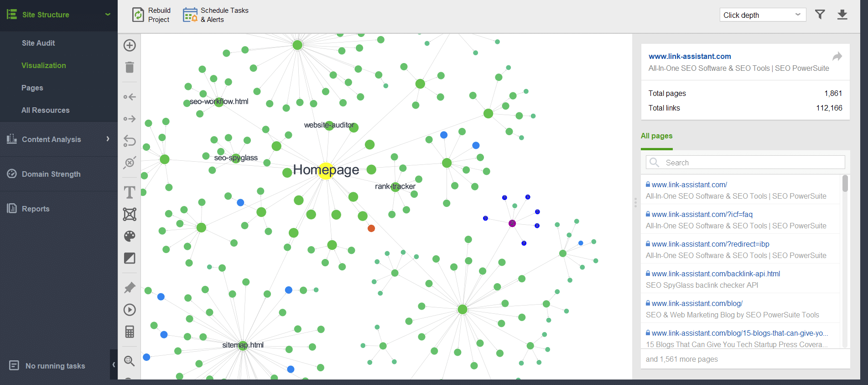Click the rank-tracker node
This screenshot has width=868, height=385.
click(x=395, y=186)
